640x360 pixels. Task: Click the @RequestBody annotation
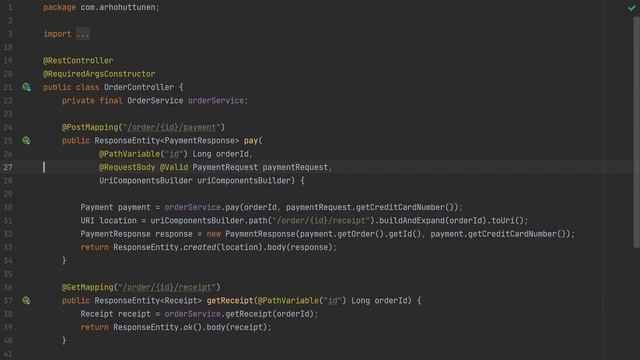tap(127, 167)
